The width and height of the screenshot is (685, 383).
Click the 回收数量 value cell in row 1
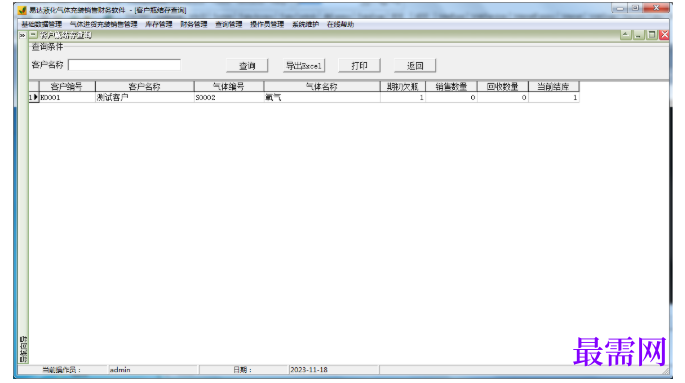[x=503, y=97]
